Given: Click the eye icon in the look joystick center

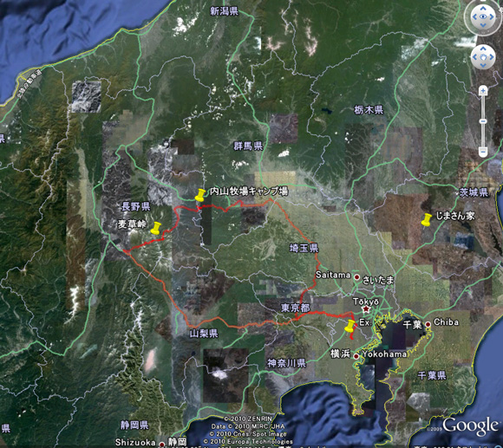Looking at the screenshot, I should coord(483,16).
